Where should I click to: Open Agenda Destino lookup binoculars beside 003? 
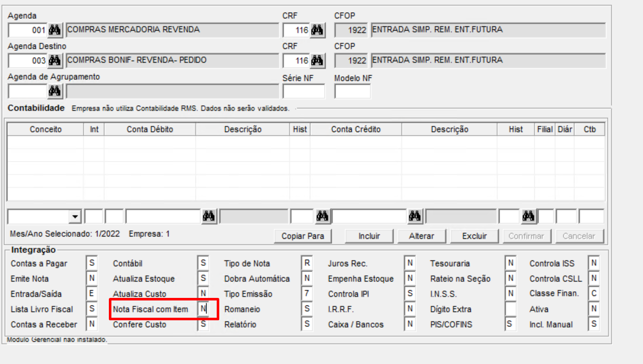55,60
